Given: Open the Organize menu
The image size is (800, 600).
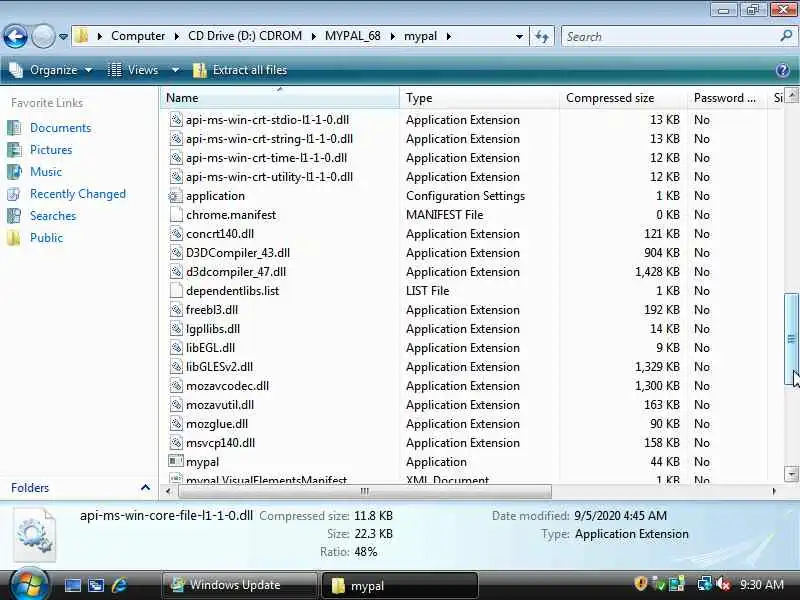Looking at the screenshot, I should point(51,70).
